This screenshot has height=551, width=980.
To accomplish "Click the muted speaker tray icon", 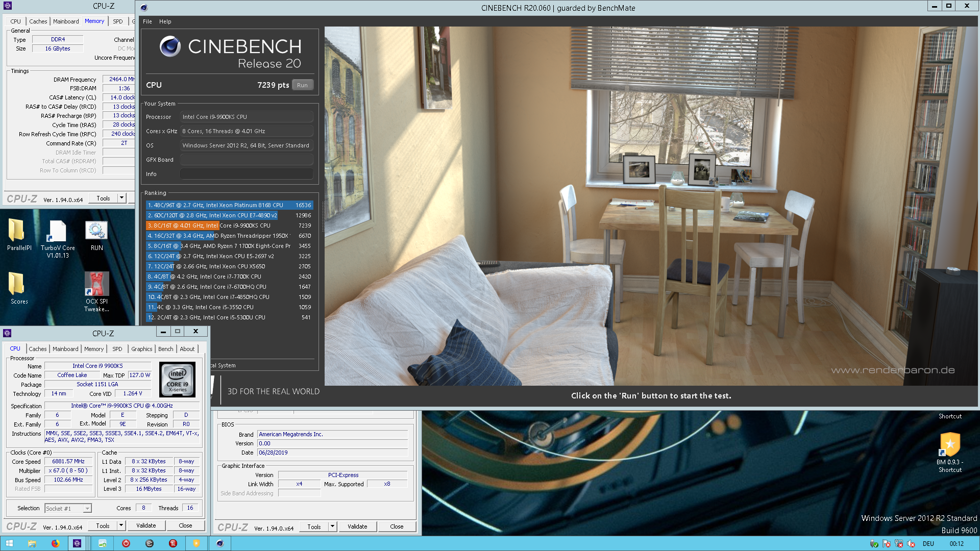I will pyautogui.click(x=911, y=544).
